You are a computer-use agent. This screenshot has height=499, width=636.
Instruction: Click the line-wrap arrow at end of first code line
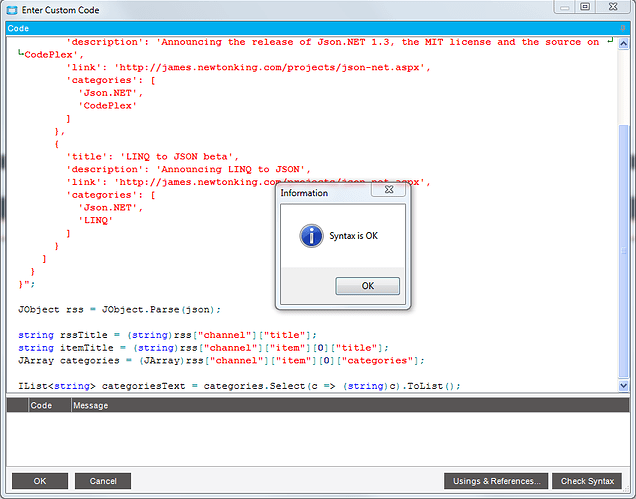pyautogui.click(x=610, y=41)
